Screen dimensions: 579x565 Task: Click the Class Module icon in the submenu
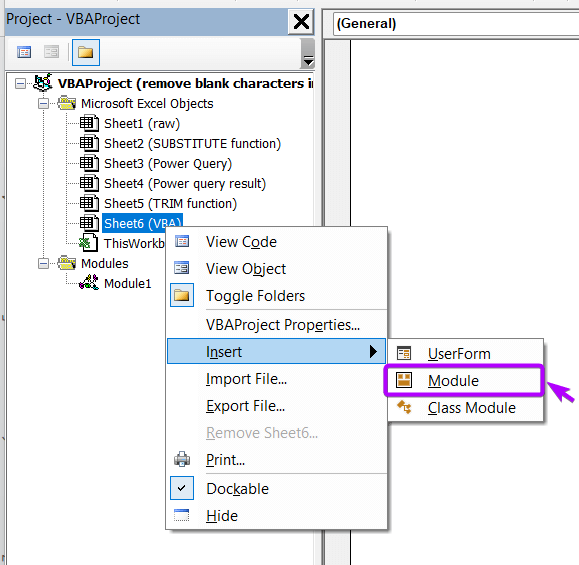404,407
